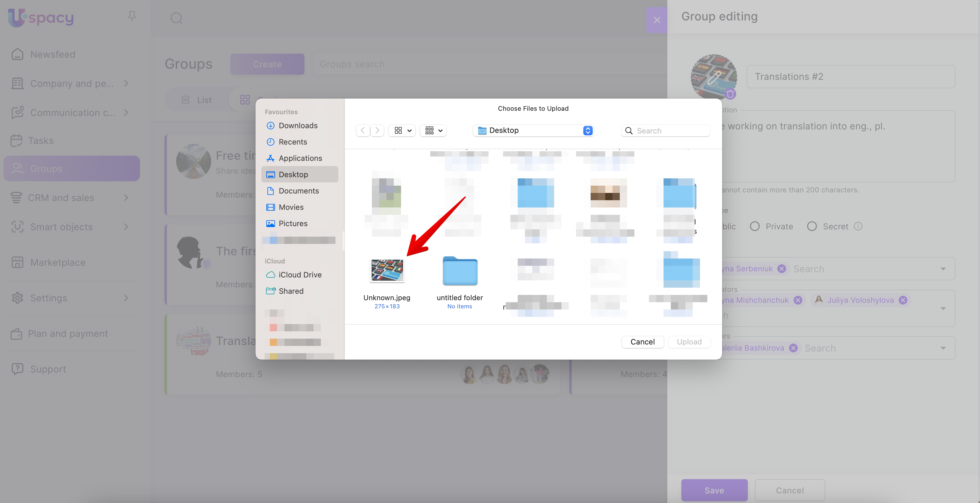This screenshot has height=503, width=980.
Task: Click the purple X close panel icon
Action: (657, 20)
